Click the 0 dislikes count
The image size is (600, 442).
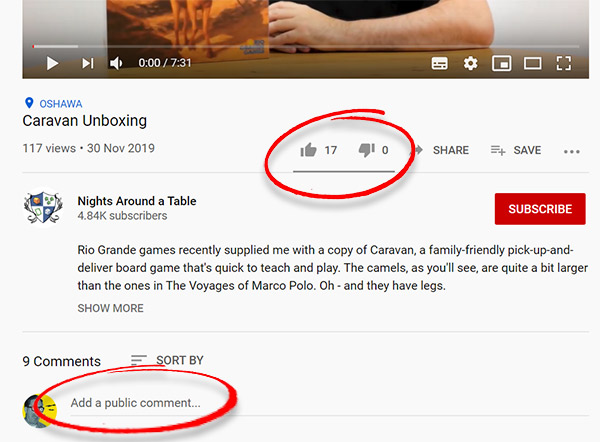(385, 150)
